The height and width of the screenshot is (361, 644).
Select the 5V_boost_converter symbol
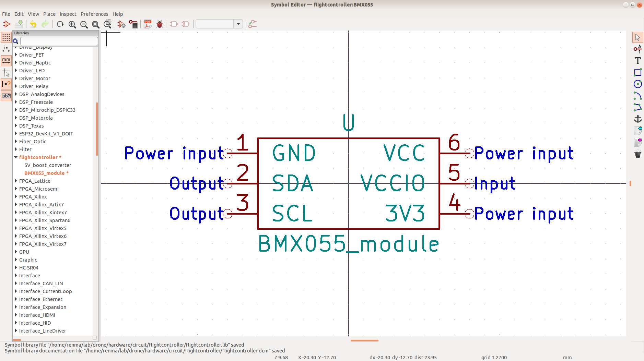[48, 165]
